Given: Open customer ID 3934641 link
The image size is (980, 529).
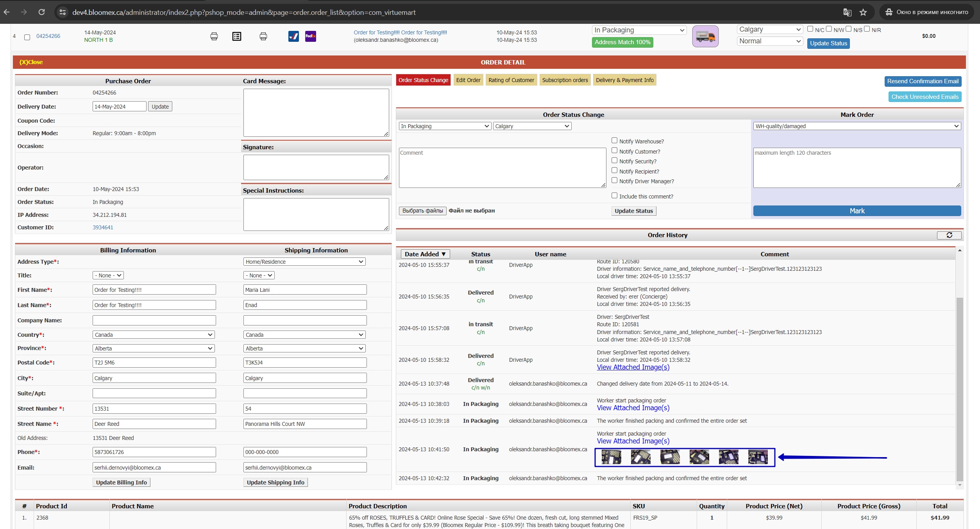Looking at the screenshot, I should click(103, 227).
